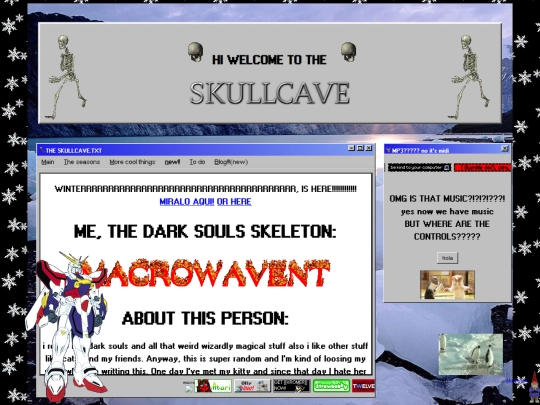The height and width of the screenshot is (405, 540).
Task: Click the grey badge between Atari and GET NOW
Action: [x=252, y=386]
